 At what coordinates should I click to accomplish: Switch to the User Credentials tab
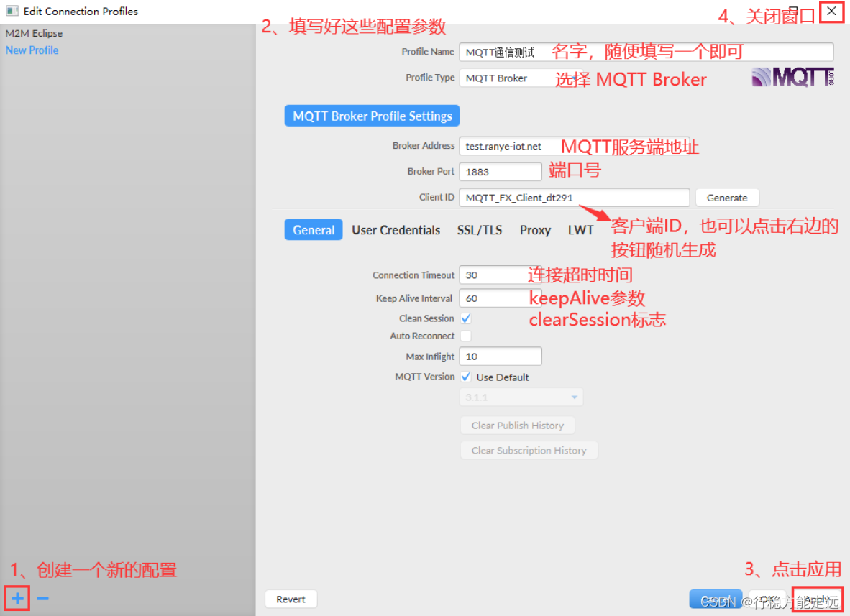396,230
